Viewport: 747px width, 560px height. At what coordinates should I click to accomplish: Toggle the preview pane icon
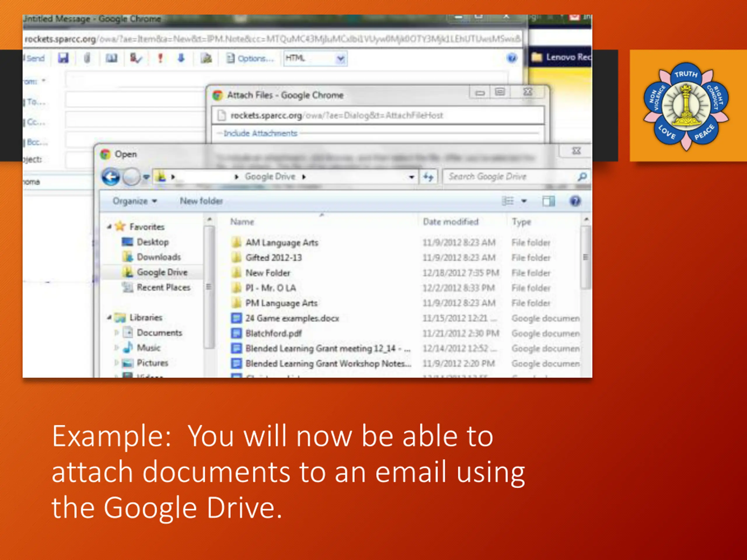[x=548, y=201]
